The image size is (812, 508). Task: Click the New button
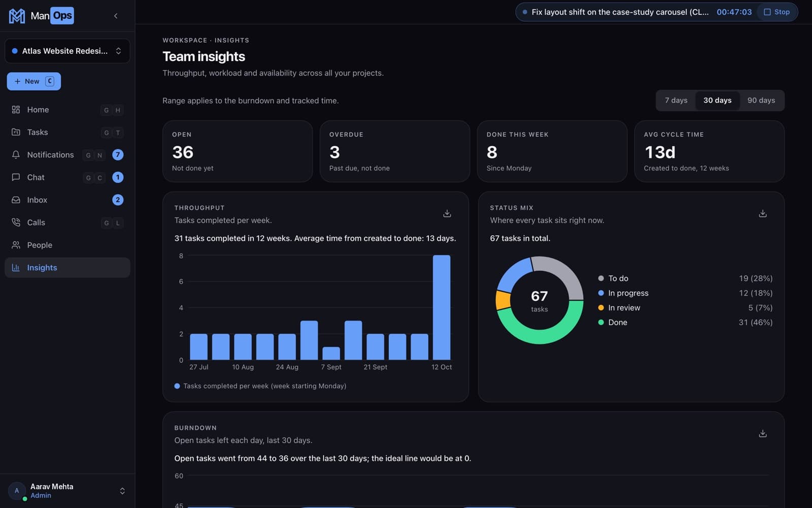[34, 81]
